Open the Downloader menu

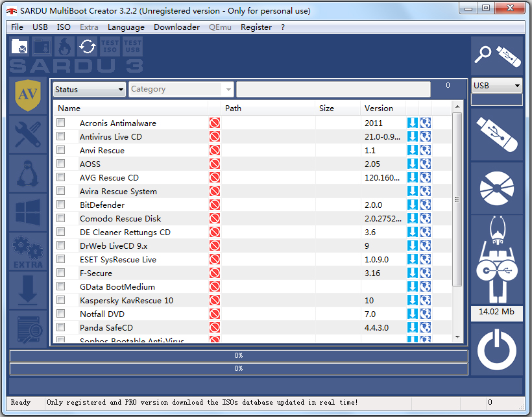176,27
